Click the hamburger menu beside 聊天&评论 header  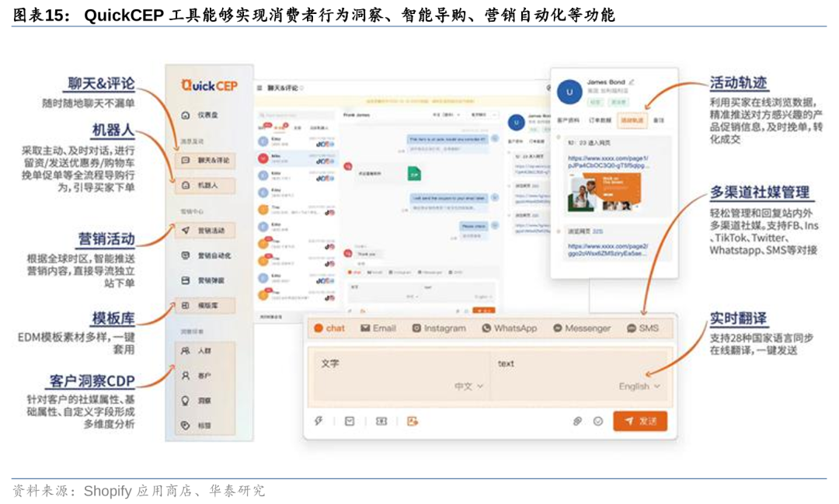[x=260, y=88]
